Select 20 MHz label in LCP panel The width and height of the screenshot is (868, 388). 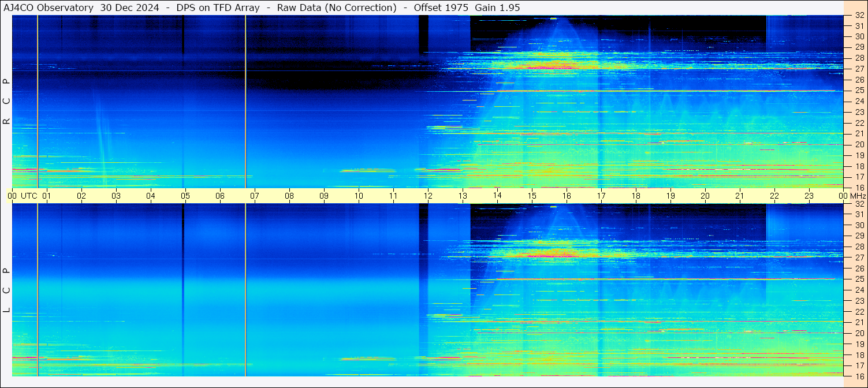(859, 333)
